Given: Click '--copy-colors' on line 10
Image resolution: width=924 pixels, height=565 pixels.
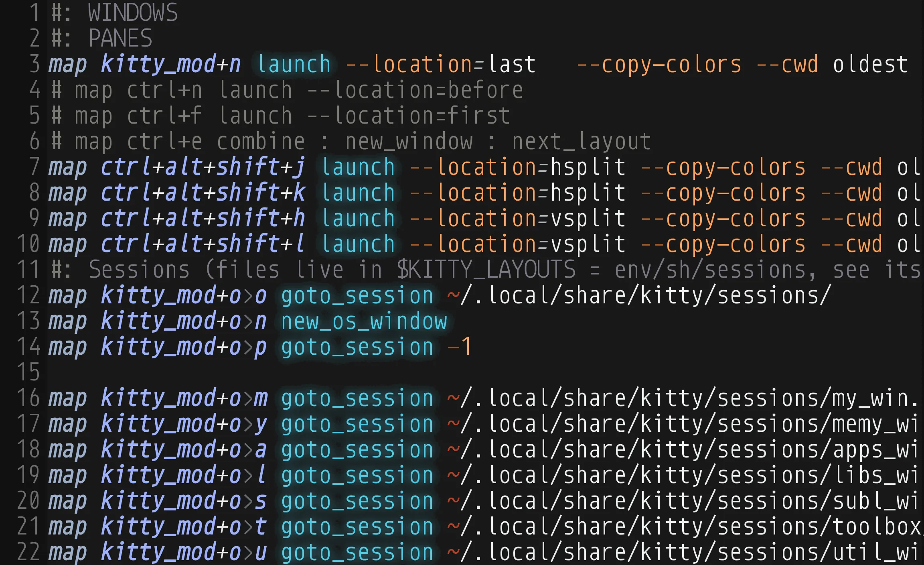Looking at the screenshot, I should click(723, 244).
